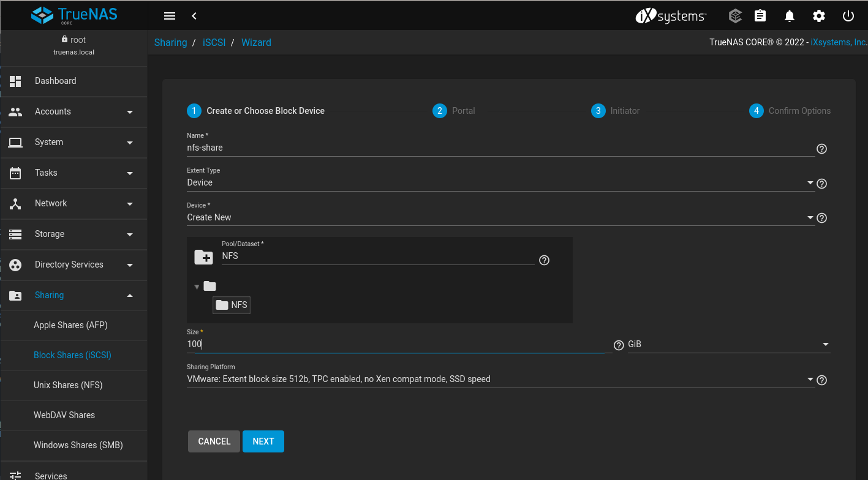This screenshot has height=480, width=868.
Task: Cancel the iSCSI wizard
Action: (214, 441)
